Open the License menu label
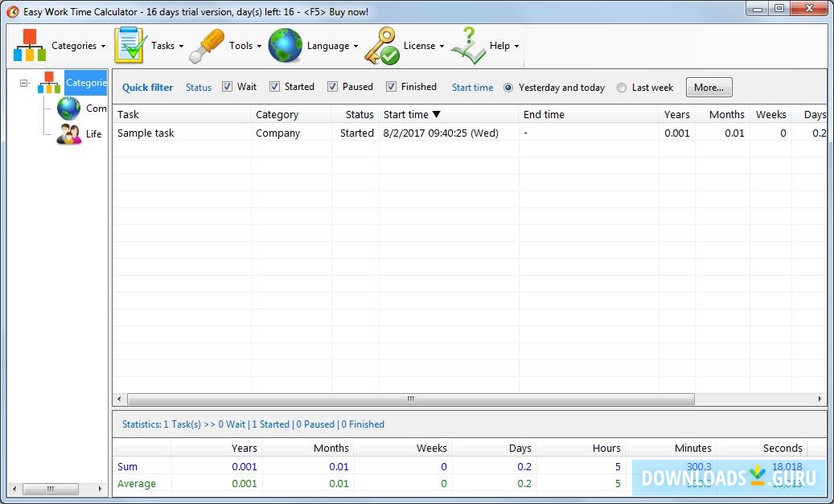The image size is (834, 504). coord(419,46)
